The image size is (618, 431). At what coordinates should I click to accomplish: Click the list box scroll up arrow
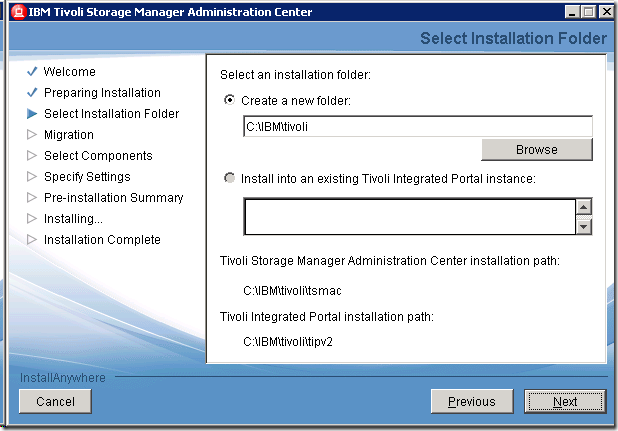[584, 206]
